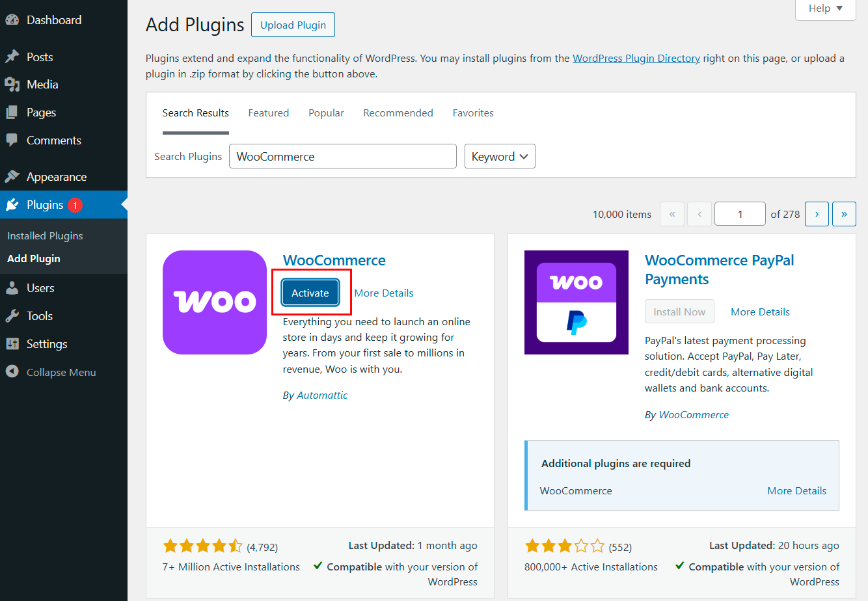Click the '800,000+ Active Installations' text

click(x=591, y=567)
